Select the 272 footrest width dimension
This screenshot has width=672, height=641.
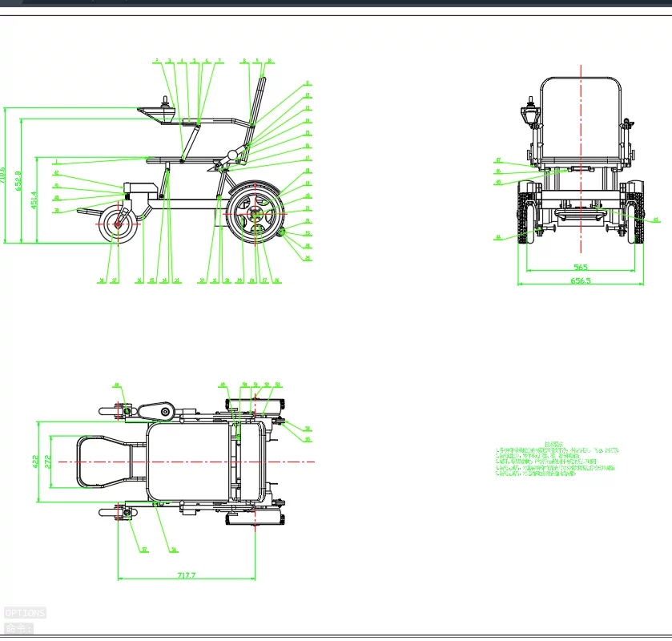[x=47, y=462]
